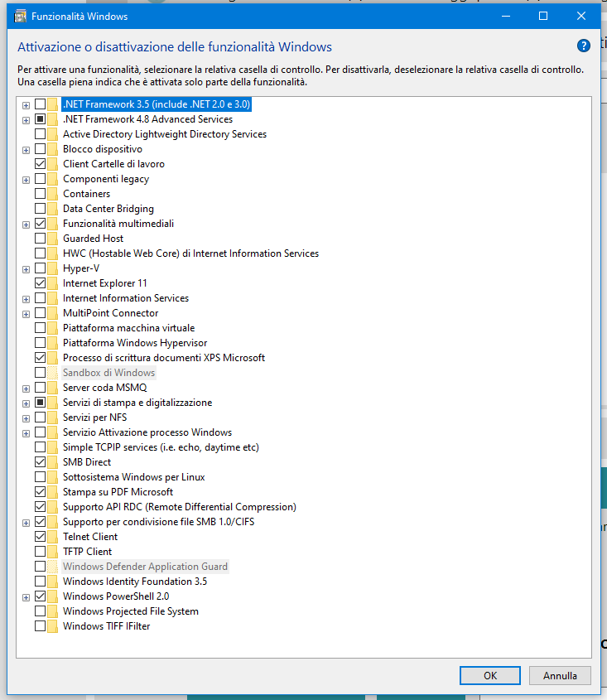Enable the TFTP Client checkbox

pyautogui.click(x=41, y=552)
